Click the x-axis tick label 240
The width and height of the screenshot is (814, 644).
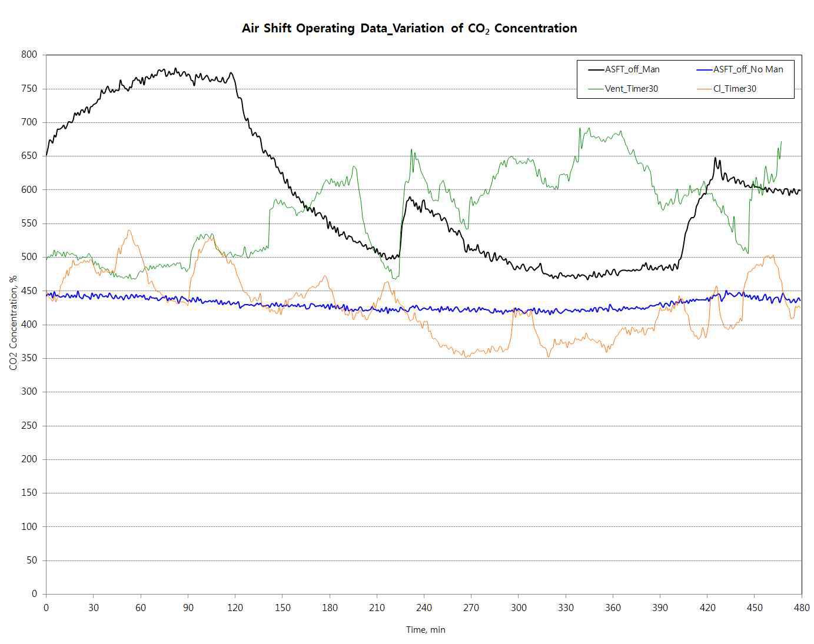pos(424,608)
